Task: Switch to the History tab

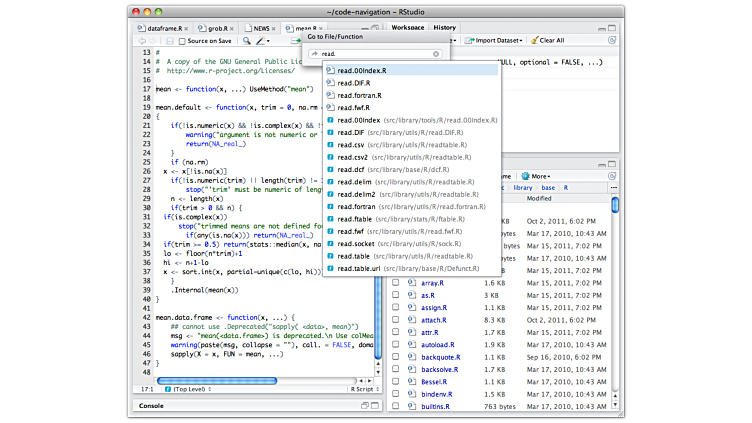Action: tap(445, 28)
